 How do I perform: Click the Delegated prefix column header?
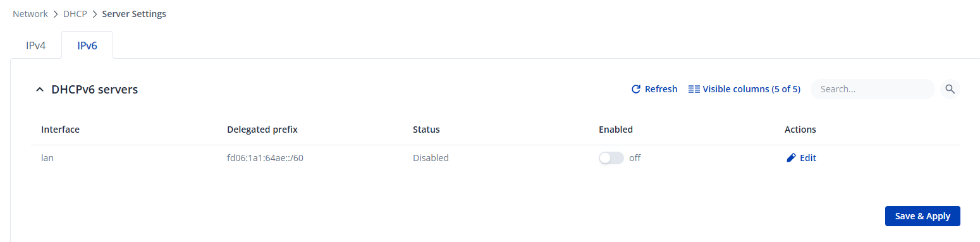[x=262, y=130]
